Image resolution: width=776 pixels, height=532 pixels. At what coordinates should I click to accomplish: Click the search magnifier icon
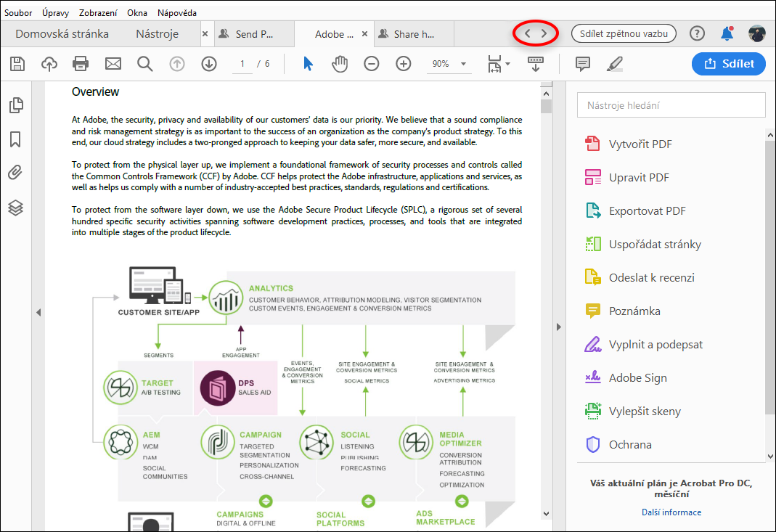pyautogui.click(x=145, y=64)
